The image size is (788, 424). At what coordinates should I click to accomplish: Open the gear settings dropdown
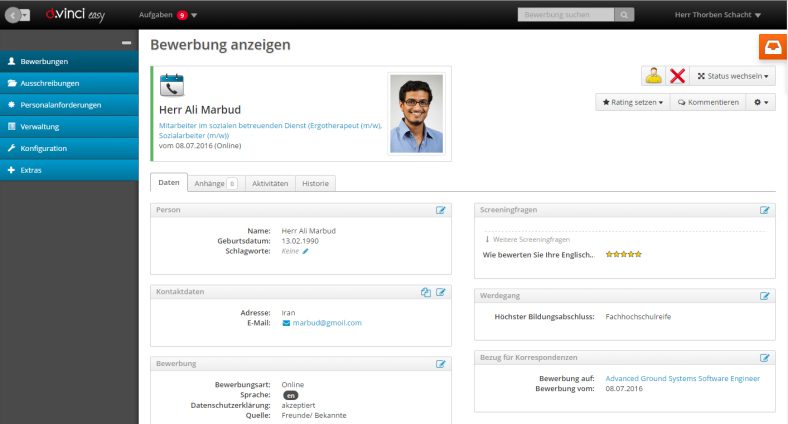[761, 102]
